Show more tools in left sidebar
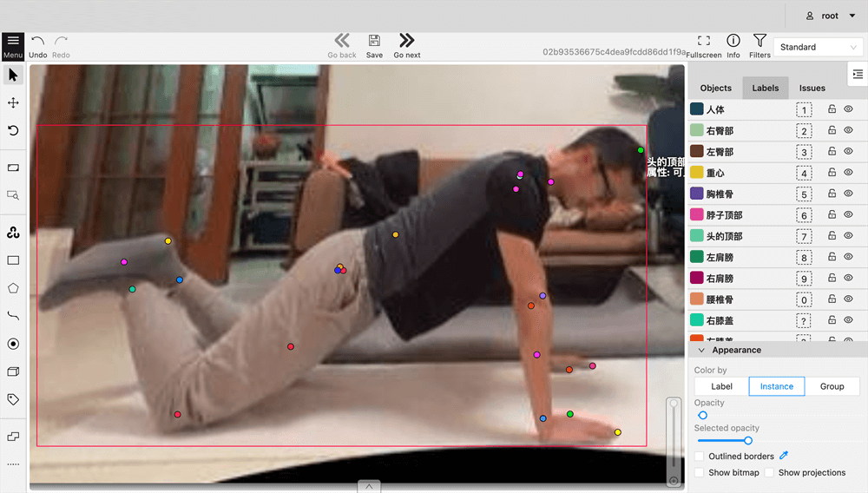The height and width of the screenshot is (493, 868). click(13, 464)
